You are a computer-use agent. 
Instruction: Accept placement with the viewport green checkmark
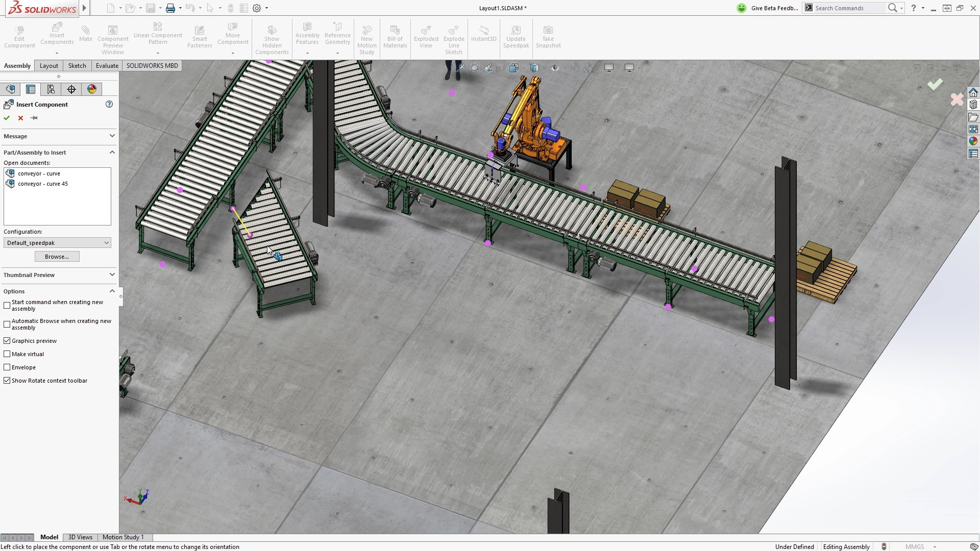click(935, 84)
